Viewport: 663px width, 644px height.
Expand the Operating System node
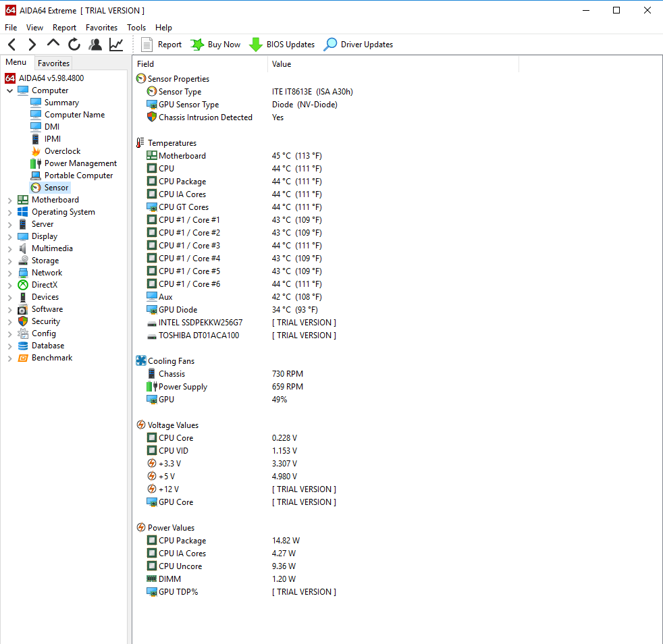9,212
